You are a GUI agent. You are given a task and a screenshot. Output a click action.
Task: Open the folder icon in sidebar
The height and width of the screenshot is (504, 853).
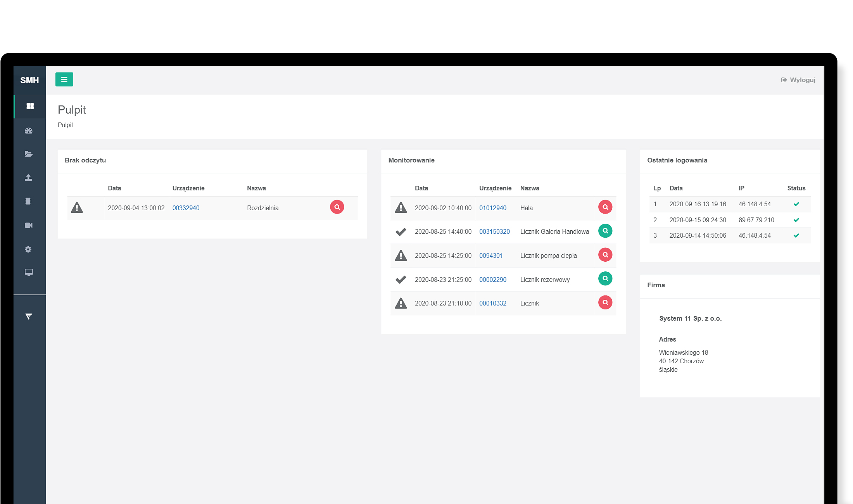[x=29, y=154]
